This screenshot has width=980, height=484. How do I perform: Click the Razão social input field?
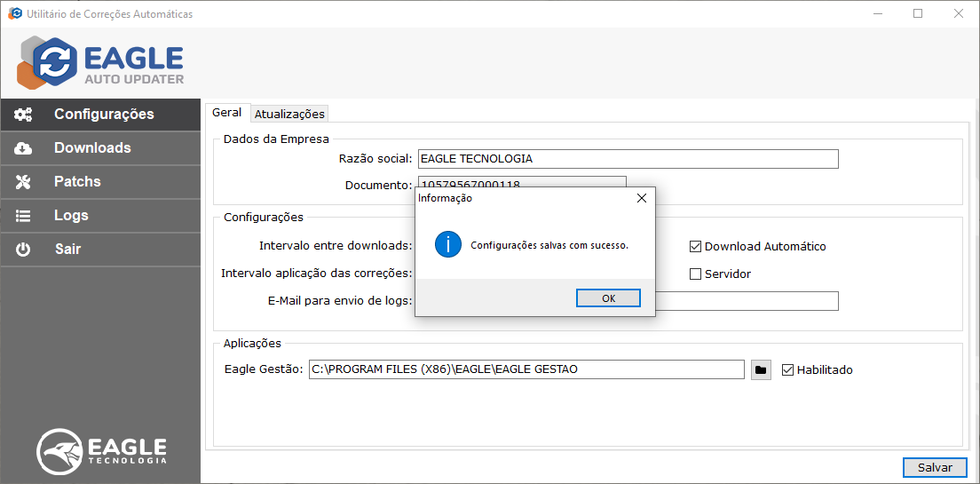tap(628, 159)
